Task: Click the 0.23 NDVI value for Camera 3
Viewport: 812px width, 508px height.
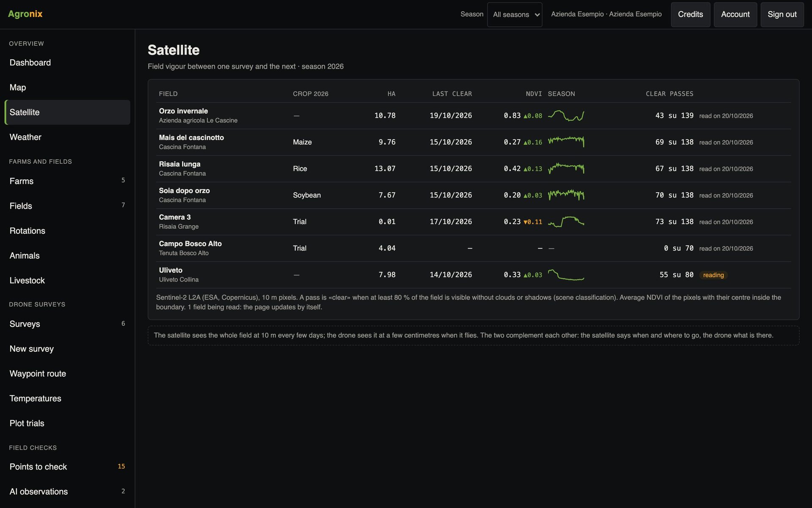Action: click(512, 222)
